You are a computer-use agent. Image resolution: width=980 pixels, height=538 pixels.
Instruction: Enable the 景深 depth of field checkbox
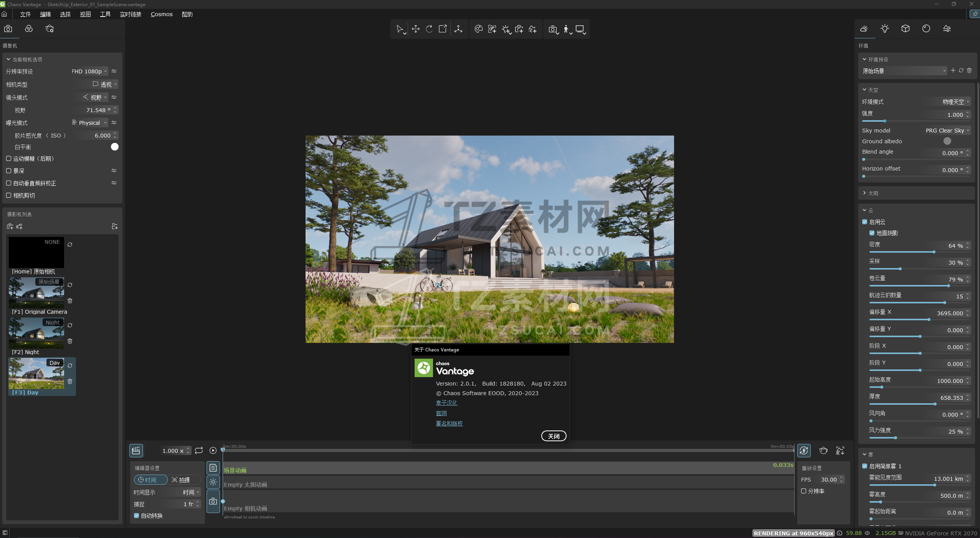(9, 171)
